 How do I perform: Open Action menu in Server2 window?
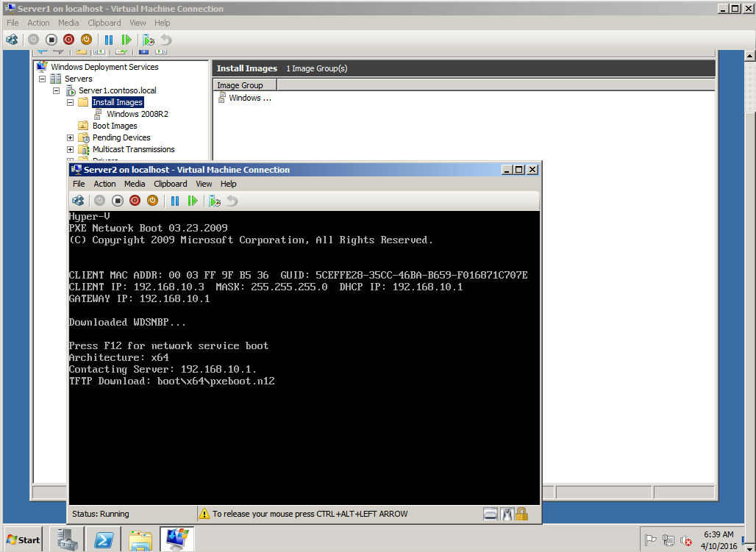(104, 184)
